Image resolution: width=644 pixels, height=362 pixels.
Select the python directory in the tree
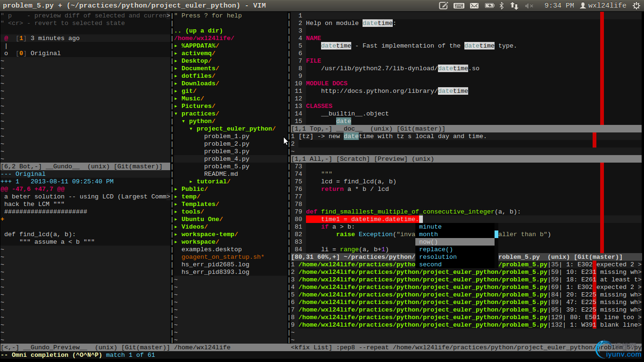202,121
